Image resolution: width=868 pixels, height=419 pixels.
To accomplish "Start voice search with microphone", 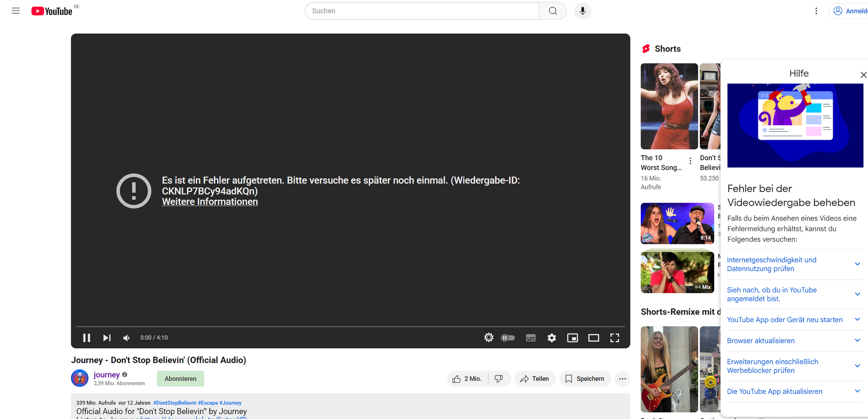I will [583, 11].
